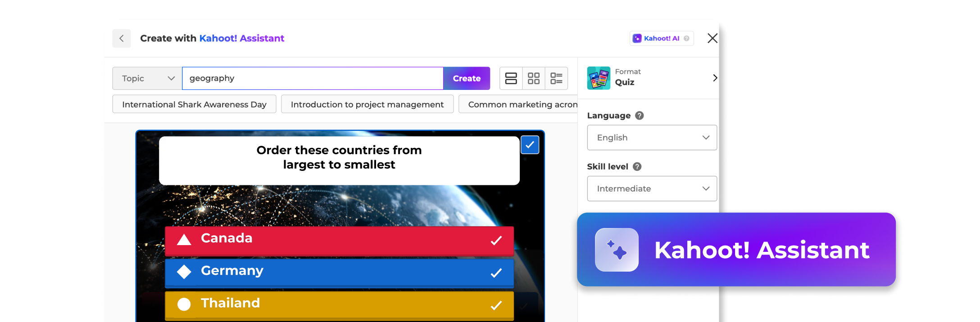This screenshot has height=322, width=980.
Task: Expand the Format Quiz chevron
Action: point(715,78)
